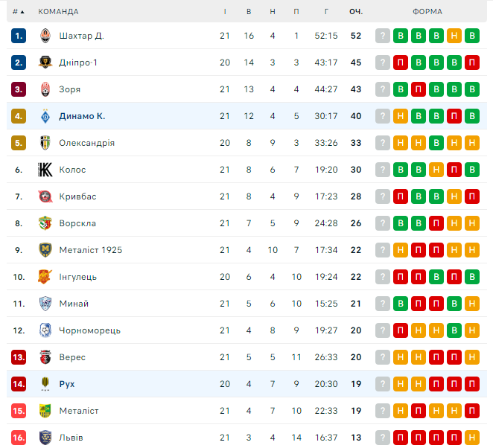Click the Shakhtar D. club logo
This screenshot has width=493, height=448.
click(x=45, y=36)
